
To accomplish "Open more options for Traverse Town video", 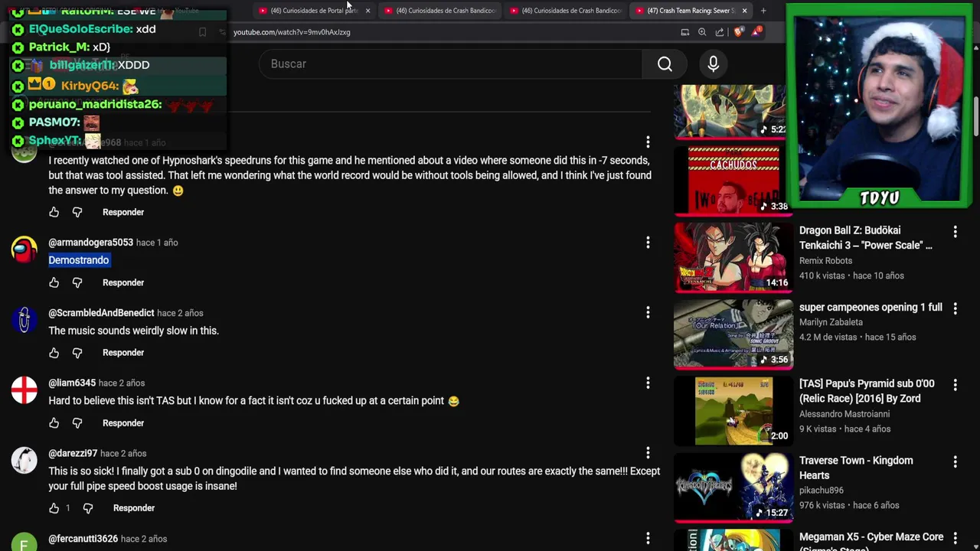I will pos(955,461).
